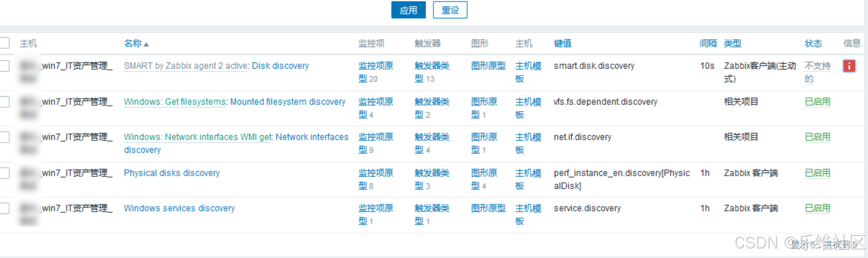Select key text net.if.discovery
Screen dimensions: 868x258
click(x=582, y=137)
